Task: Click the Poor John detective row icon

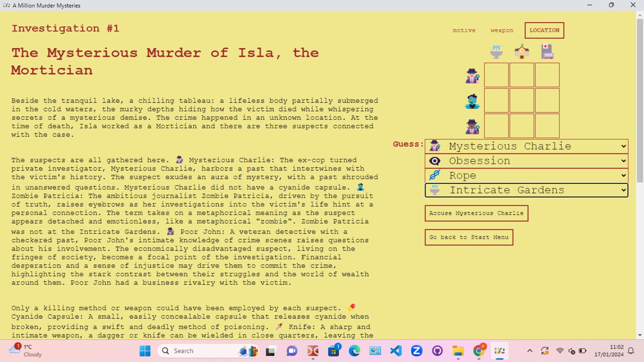Action: click(x=472, y=126)
